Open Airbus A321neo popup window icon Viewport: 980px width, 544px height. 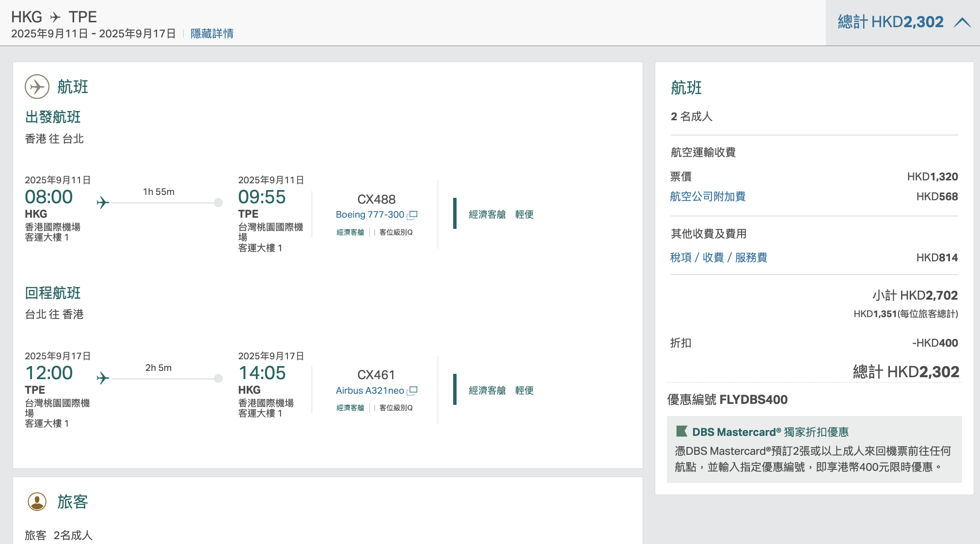pyautogui.click(x=412, y=390)
